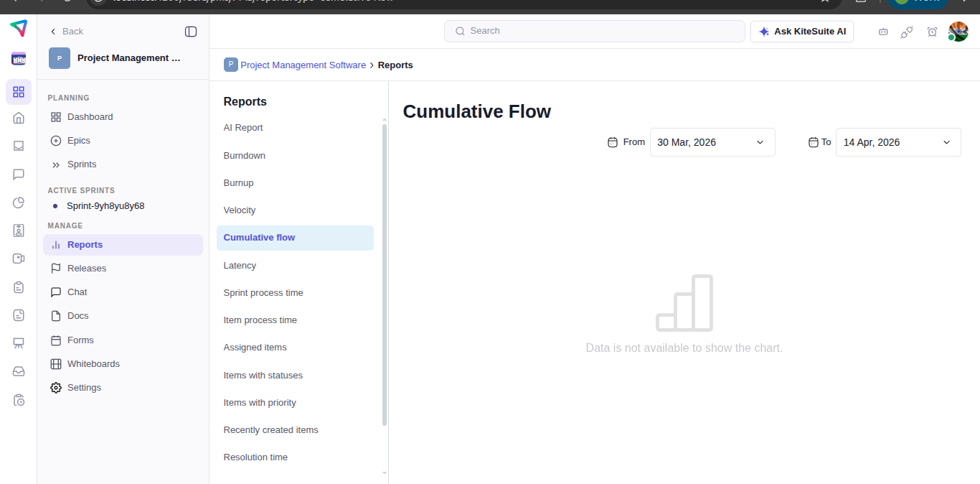
Task: Open the To date dropdown (14 Apr, 2026)
Action: pyautogui.click(x=898, y=142)
